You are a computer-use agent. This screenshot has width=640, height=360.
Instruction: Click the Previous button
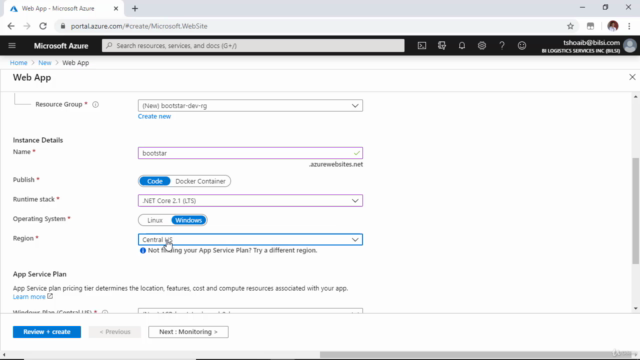coord(115,332)
